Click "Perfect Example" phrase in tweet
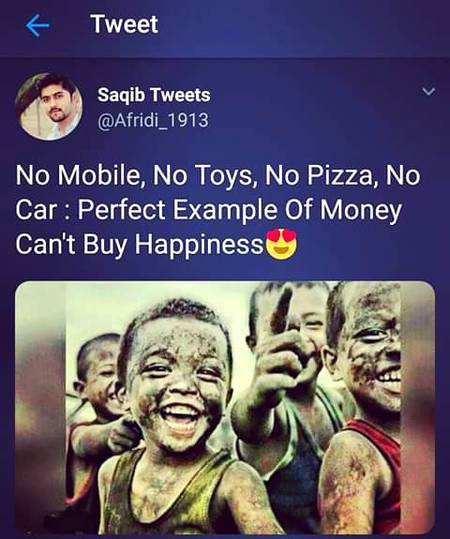The image size is (450, 539). (x=177, y=211)
